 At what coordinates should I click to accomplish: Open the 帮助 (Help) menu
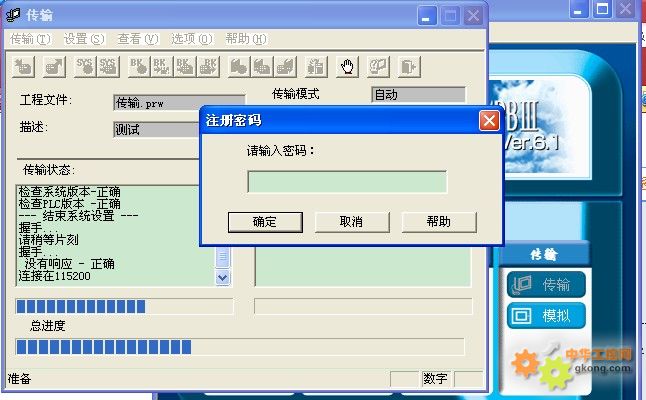tap(245, 39)
